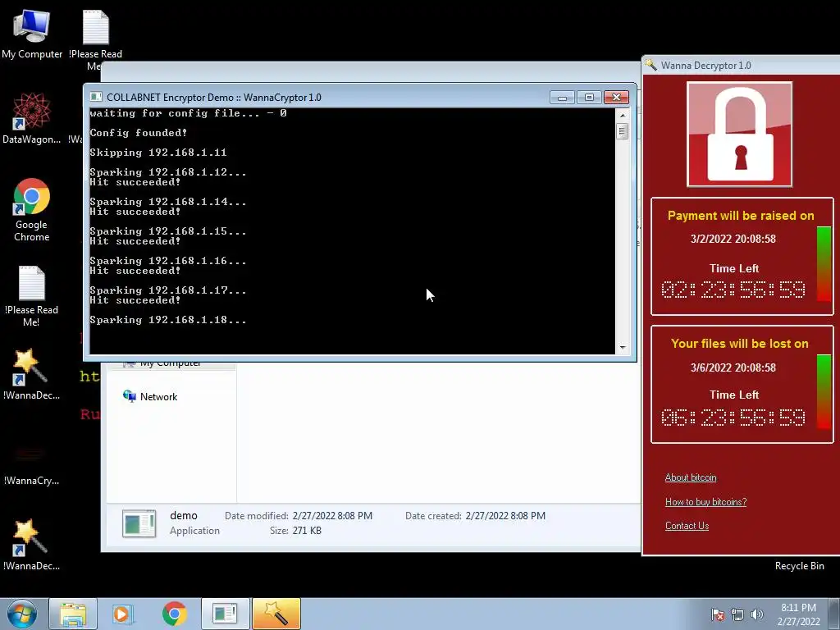Click the 02:23:56:59 countdown timer
Screen dimensions: 840x630
point(733,290)
